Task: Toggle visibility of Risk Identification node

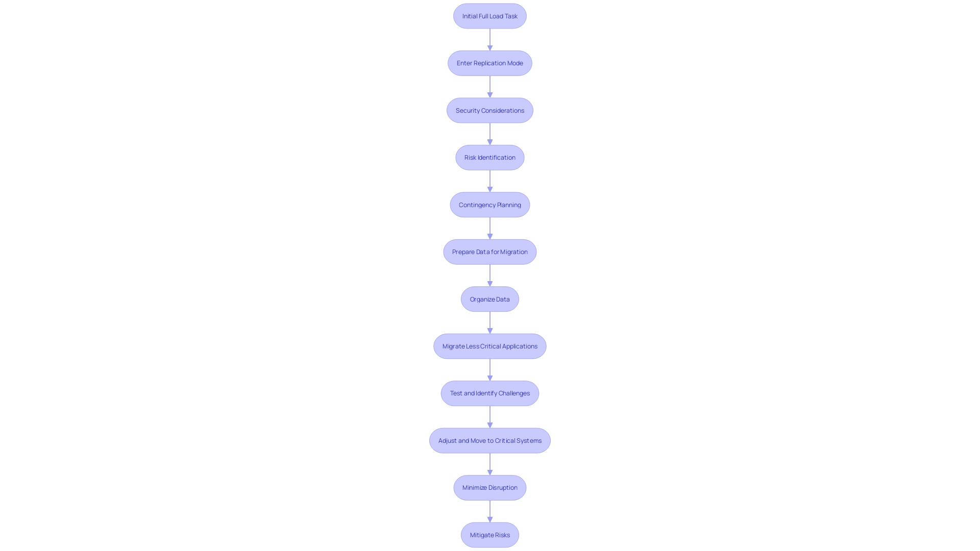Action: (489, 158)
